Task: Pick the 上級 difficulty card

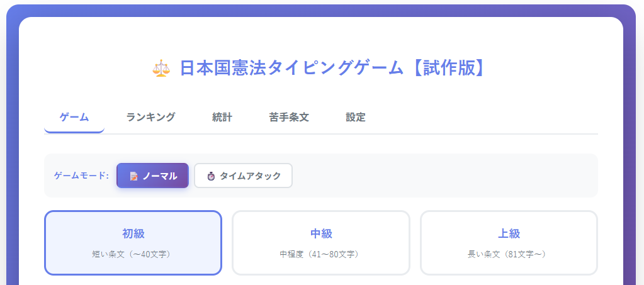Action: click(x=509, y=243)
